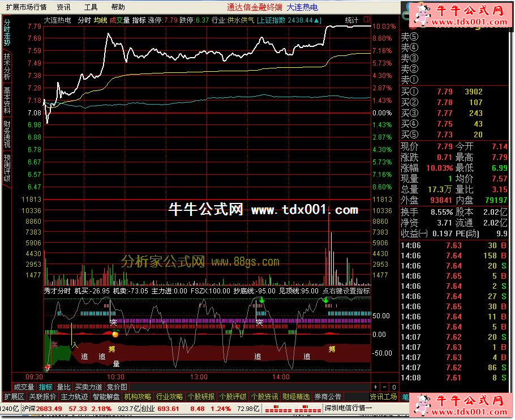Click the 上证指数 2438.44 index overlay label
Viewport: 515px width, 420px height.
tap(289, 20)
